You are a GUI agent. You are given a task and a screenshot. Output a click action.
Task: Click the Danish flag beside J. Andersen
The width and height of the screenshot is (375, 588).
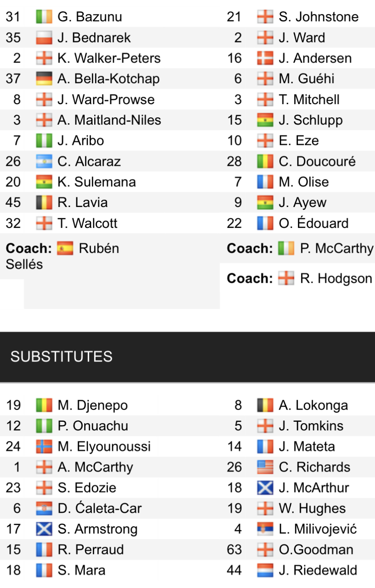pos(265,58)
